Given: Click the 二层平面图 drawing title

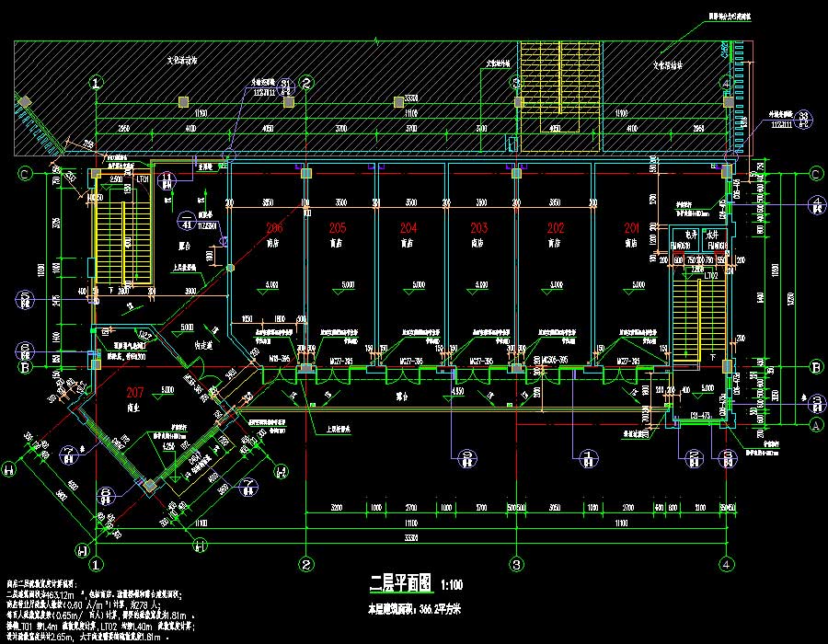Looking at the screenshot, I should (400, 583).
